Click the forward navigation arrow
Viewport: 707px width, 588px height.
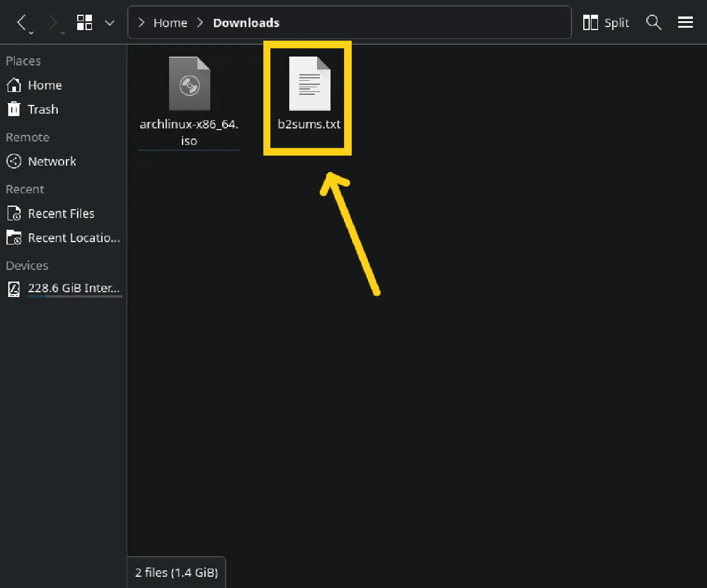coord(54,23)
